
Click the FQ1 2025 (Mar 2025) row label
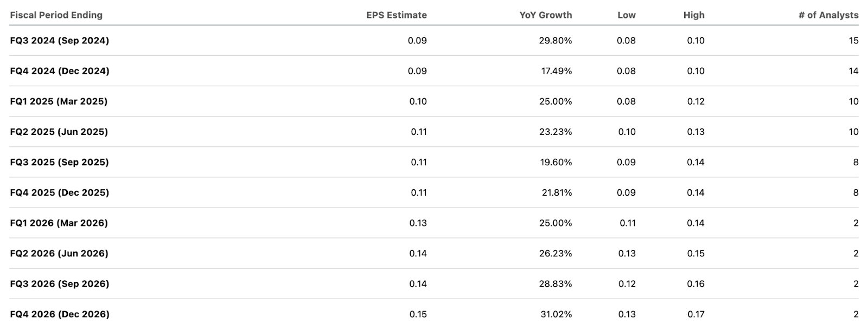59,101
